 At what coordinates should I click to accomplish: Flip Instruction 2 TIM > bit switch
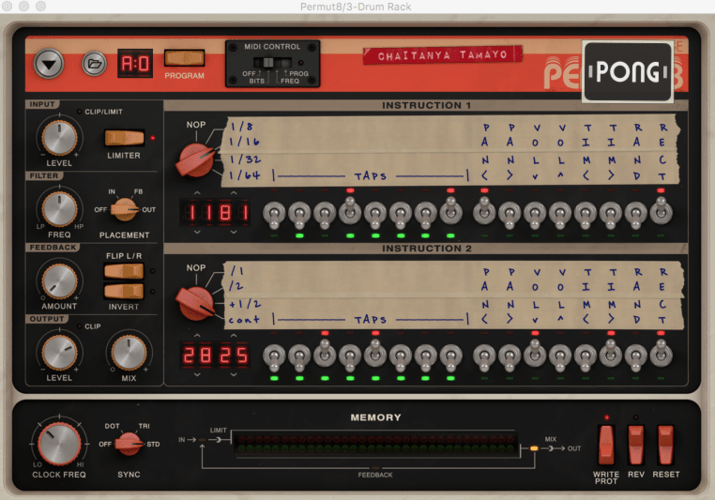coord(611,354)
